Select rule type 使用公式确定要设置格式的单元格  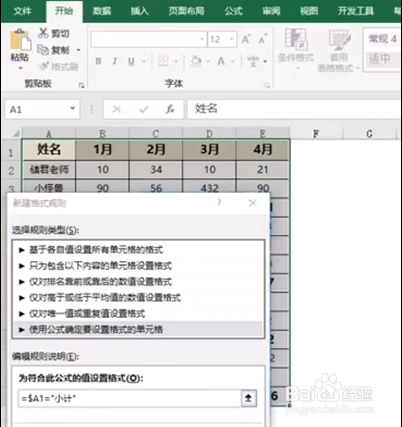[138, 329]
